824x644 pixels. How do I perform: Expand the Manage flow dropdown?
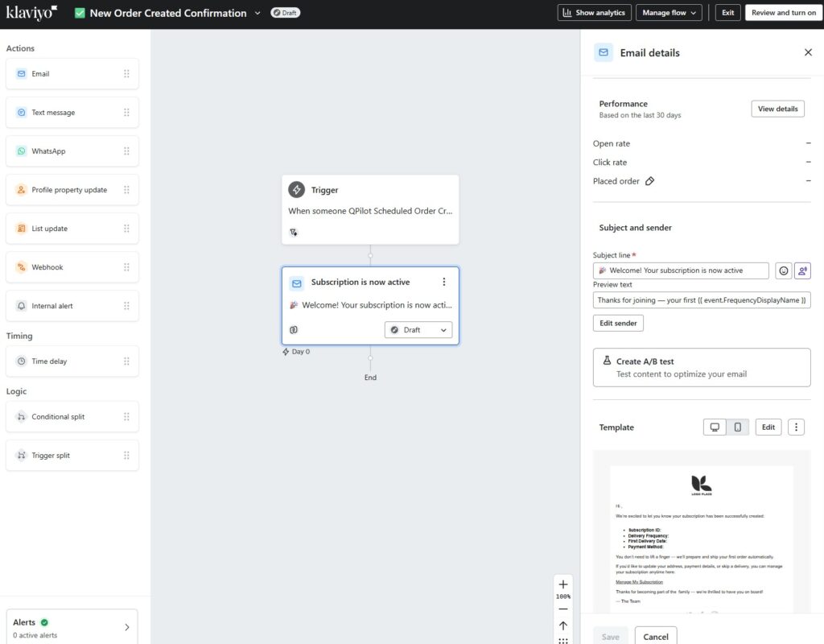669,13
